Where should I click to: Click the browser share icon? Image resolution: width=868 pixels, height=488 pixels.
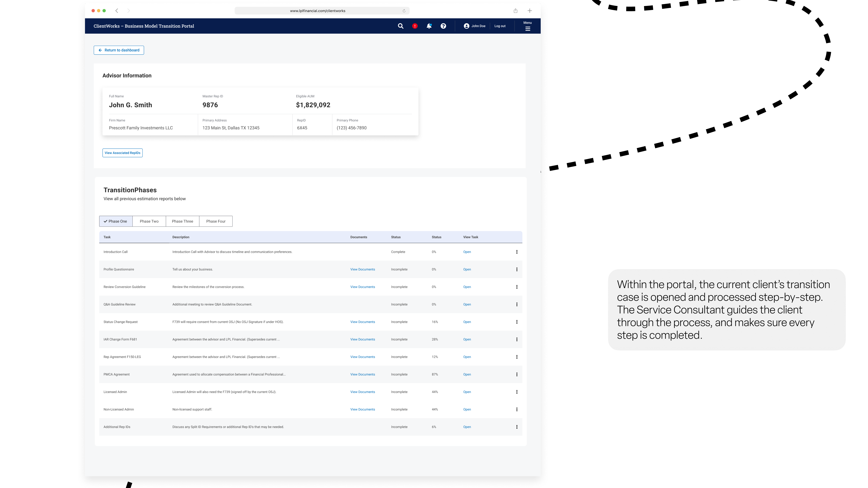coord(515,11)
